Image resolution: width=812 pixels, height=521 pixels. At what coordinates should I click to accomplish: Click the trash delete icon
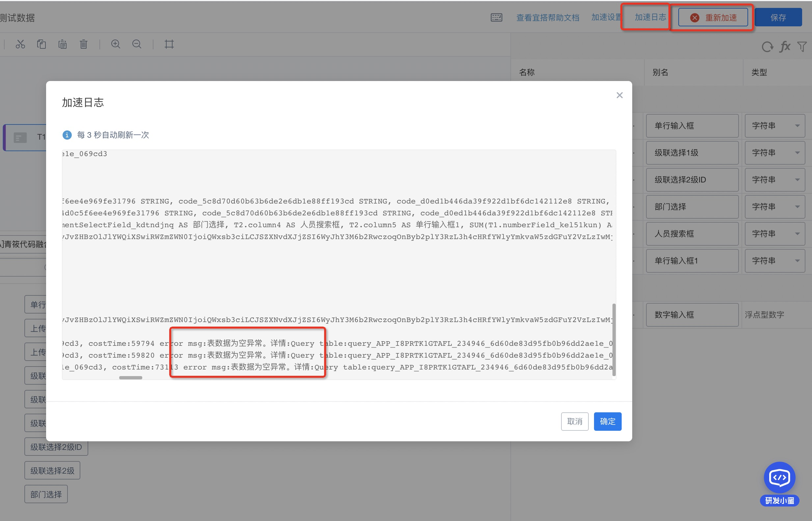84,44
